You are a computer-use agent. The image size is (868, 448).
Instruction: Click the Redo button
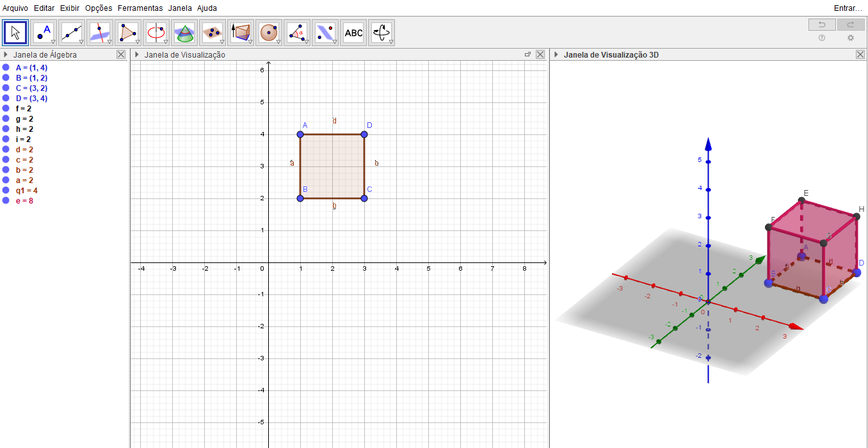pyautogui.click(x=851, y=24)
